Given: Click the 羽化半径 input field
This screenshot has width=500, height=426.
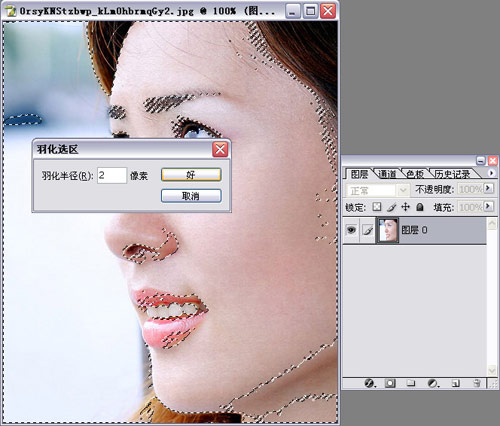Looking at the screenshot, I should (112, 175).
